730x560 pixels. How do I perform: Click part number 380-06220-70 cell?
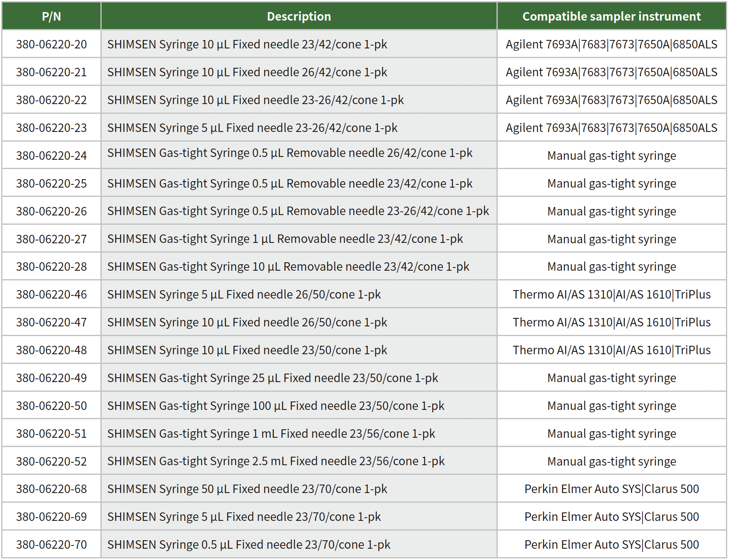(51, 545)
